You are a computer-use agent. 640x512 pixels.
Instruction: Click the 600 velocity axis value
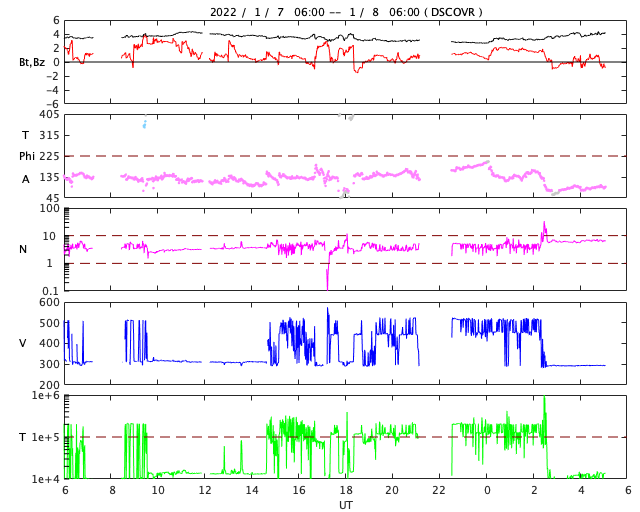point(49,302)
